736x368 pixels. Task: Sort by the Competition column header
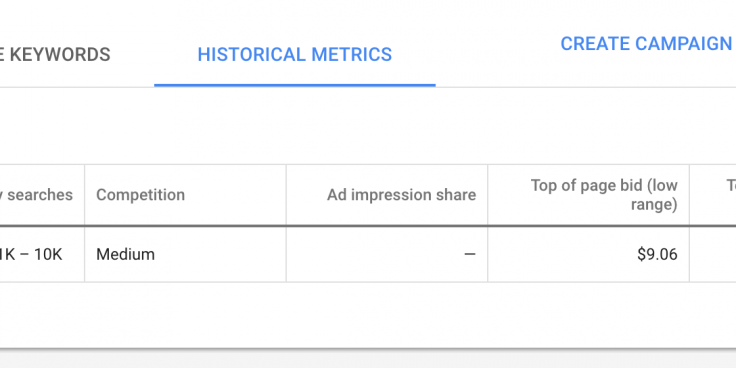140,195
